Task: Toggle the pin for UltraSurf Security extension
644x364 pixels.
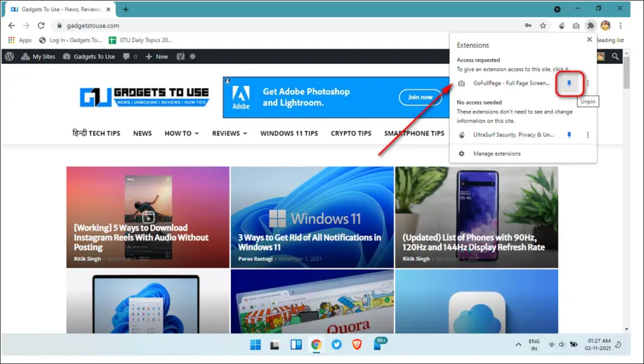Action: pyautogui.click(x=569, y=135)
